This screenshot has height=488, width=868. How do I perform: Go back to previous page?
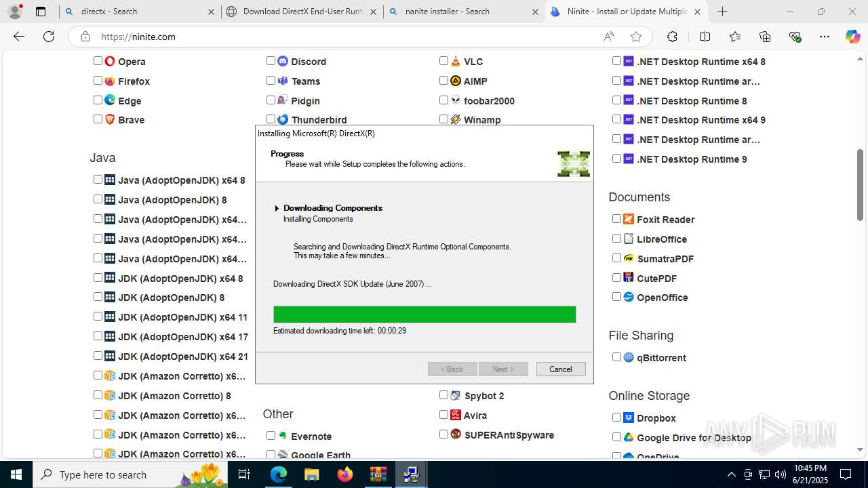coord(19,37)
